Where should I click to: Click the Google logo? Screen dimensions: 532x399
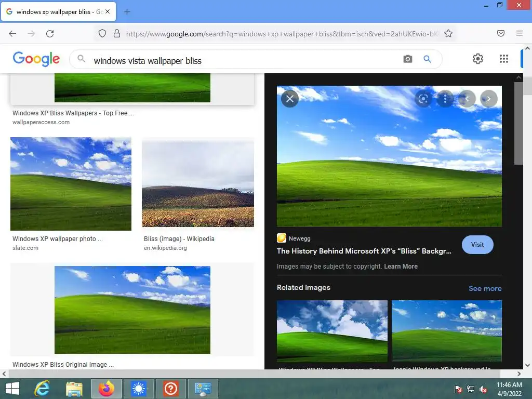click(36, 59)
